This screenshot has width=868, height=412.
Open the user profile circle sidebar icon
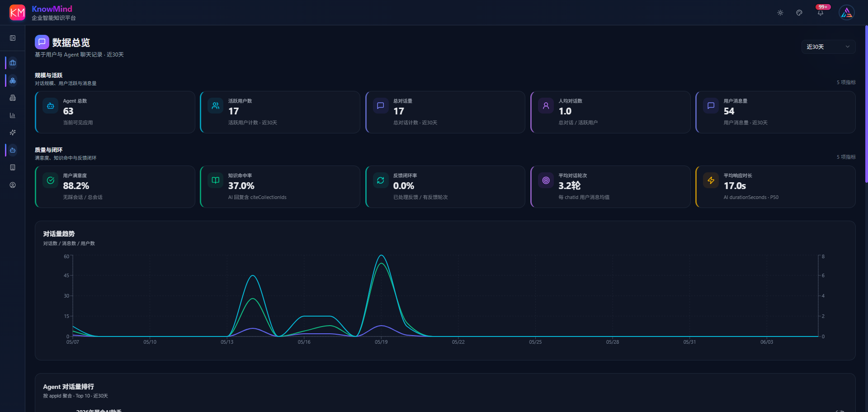pyautogui.click(x=13, y=185)
